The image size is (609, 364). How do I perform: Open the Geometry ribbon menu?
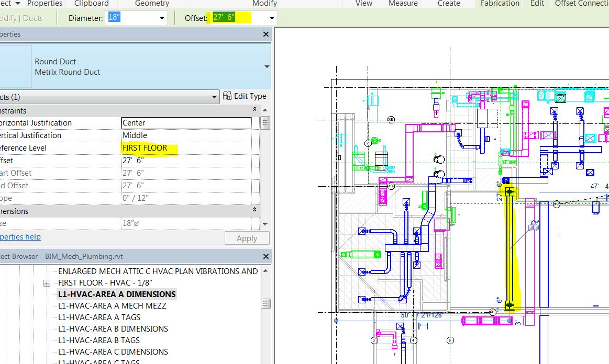[151, 4]
